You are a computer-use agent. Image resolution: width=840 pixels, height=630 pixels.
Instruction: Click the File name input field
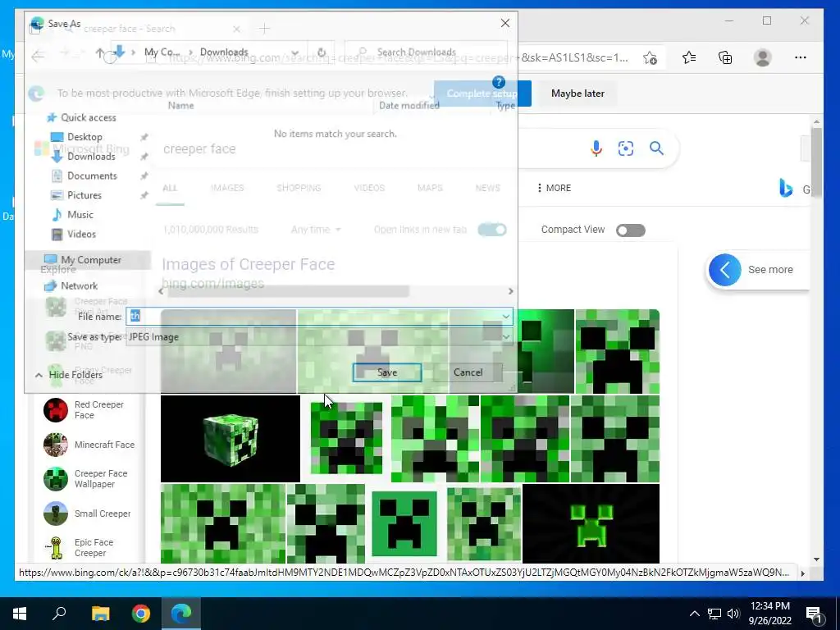313,316
